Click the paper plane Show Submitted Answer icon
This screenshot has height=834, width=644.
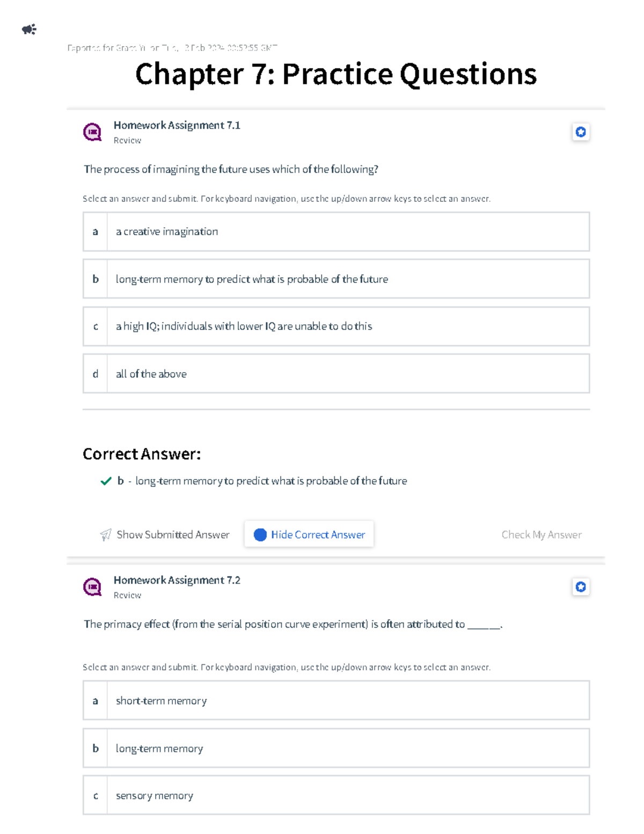point(106,534)
